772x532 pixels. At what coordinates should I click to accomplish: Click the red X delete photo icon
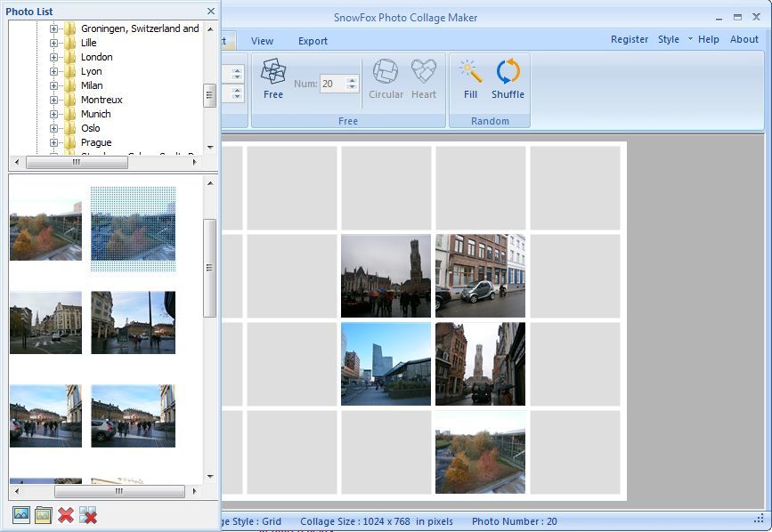[x=65, y=514]
